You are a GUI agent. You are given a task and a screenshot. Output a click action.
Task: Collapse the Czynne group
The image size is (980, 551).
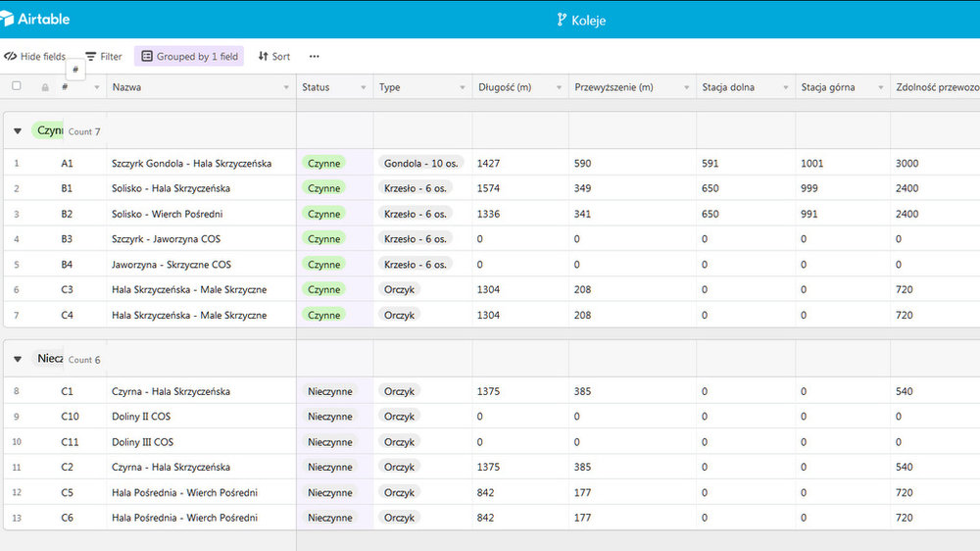coord(18,131)
